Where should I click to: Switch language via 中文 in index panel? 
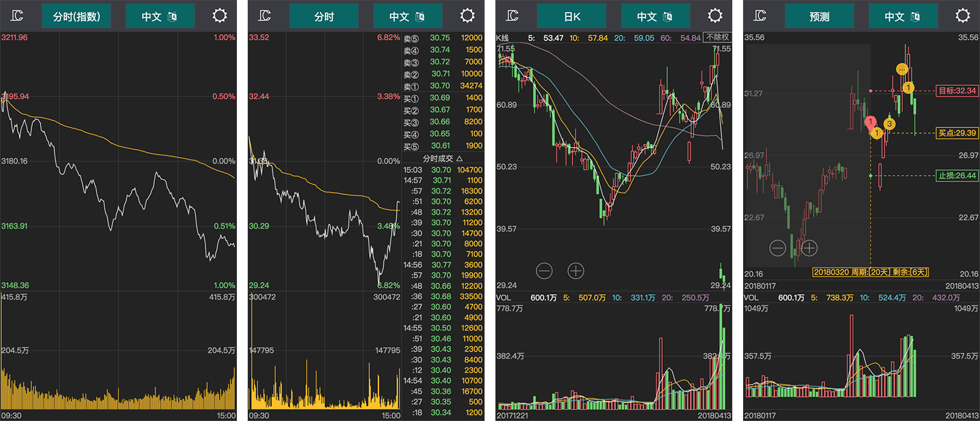[160, 16]
